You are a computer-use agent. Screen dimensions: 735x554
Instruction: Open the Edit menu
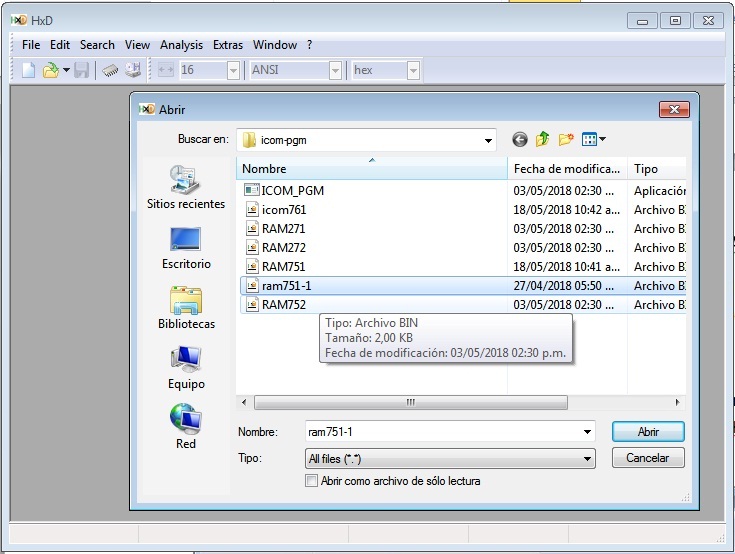tap(60, 45)
